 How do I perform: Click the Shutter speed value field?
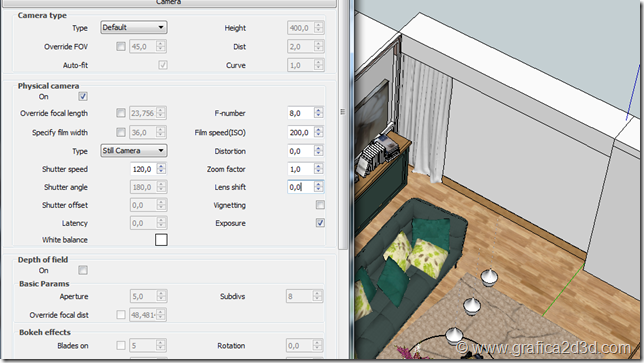pyautogui.click(x=143, y=169)
